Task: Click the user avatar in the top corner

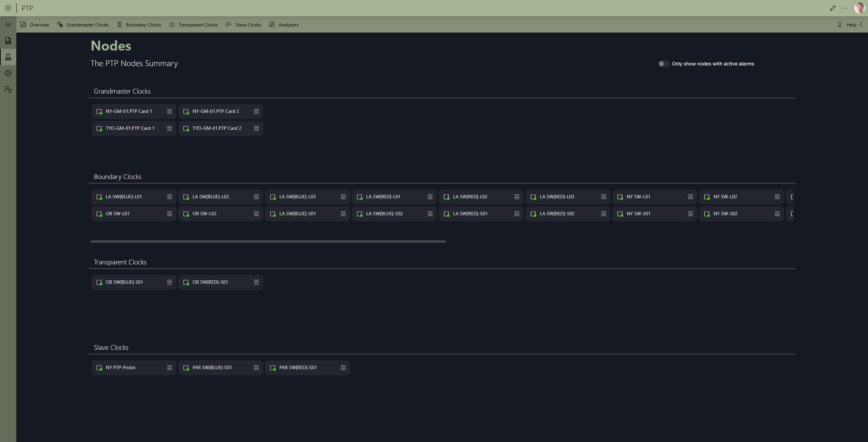Action: click(x=860, y=8)
